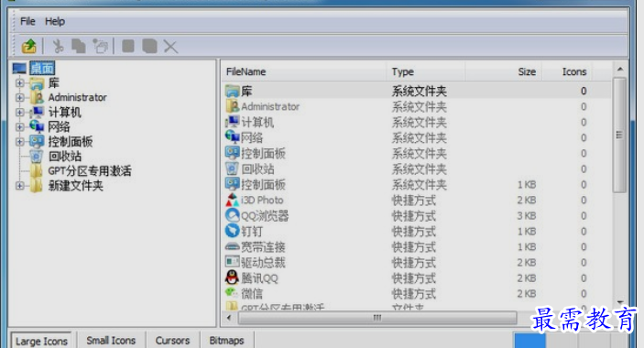Select 新建文件夹 text in the tree
The image size is (644, 348).
[x=76, y=186]
